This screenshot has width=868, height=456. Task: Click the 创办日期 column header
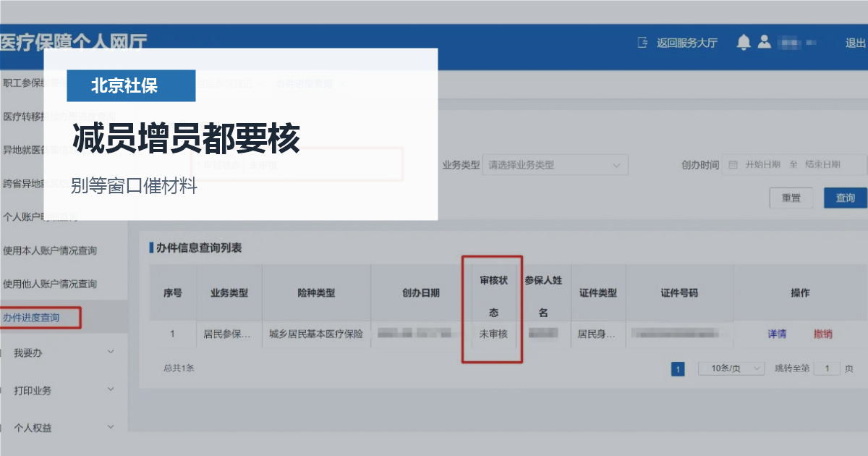coord(420,293)
